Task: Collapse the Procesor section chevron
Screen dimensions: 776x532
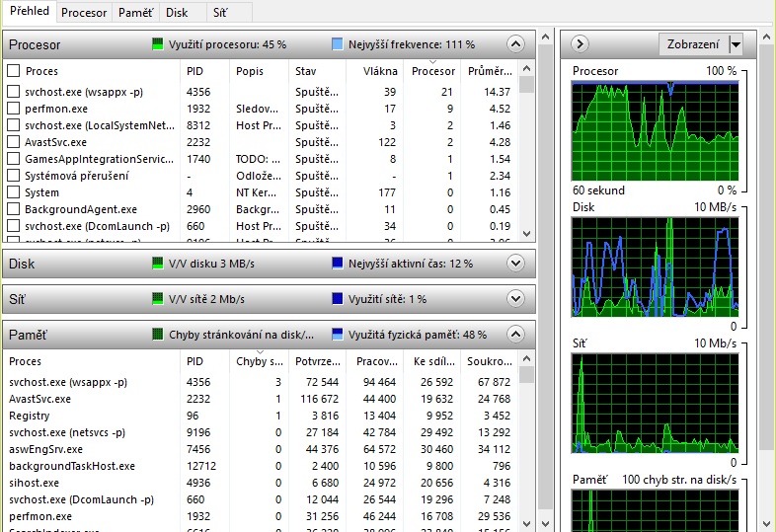Action: point(514,44)
